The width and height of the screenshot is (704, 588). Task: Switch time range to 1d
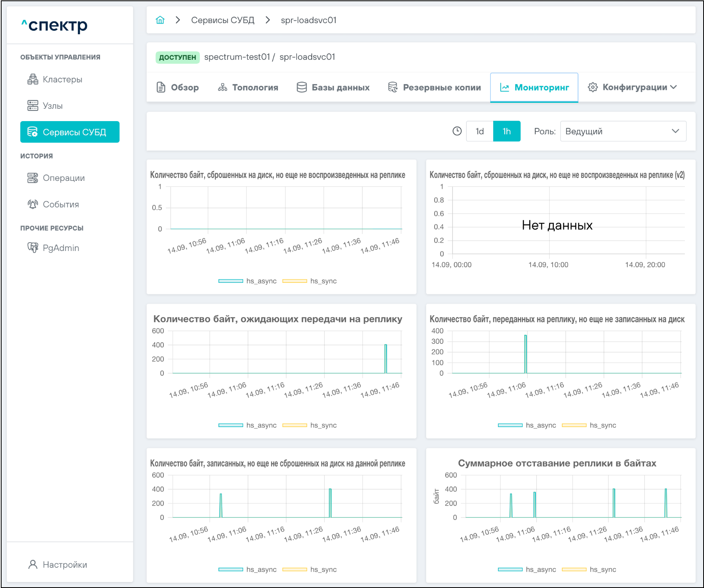point(480,131)
